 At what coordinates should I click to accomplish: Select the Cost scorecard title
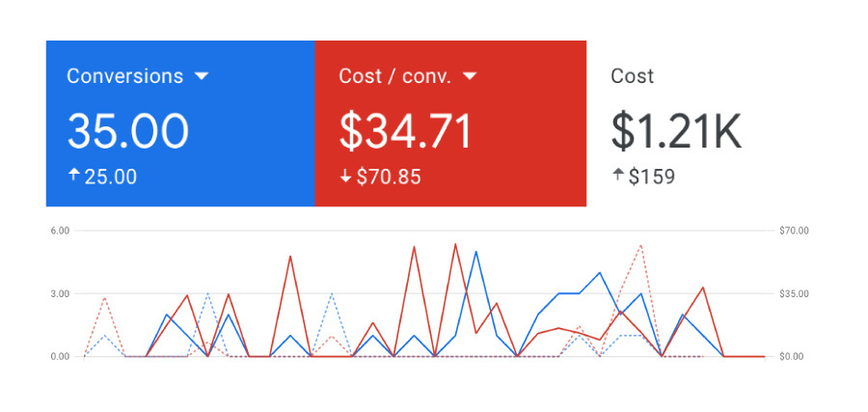633,76
